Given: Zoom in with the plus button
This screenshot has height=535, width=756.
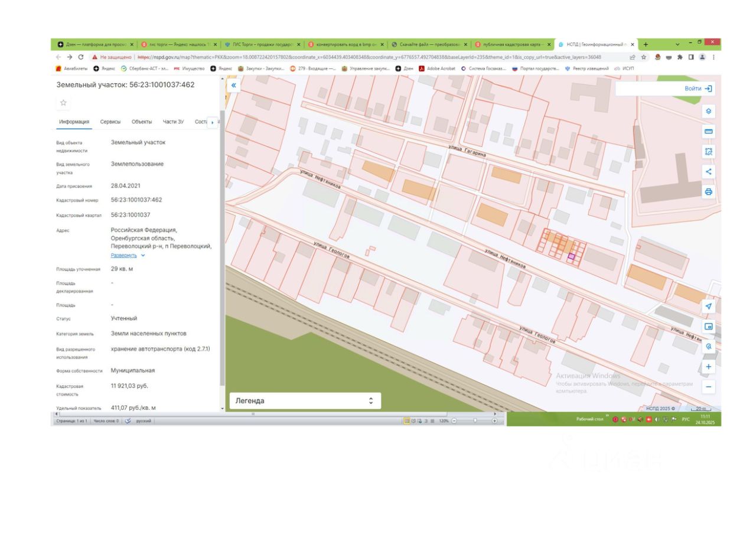Looking at the screenshot, I should (x=709, y=367).
